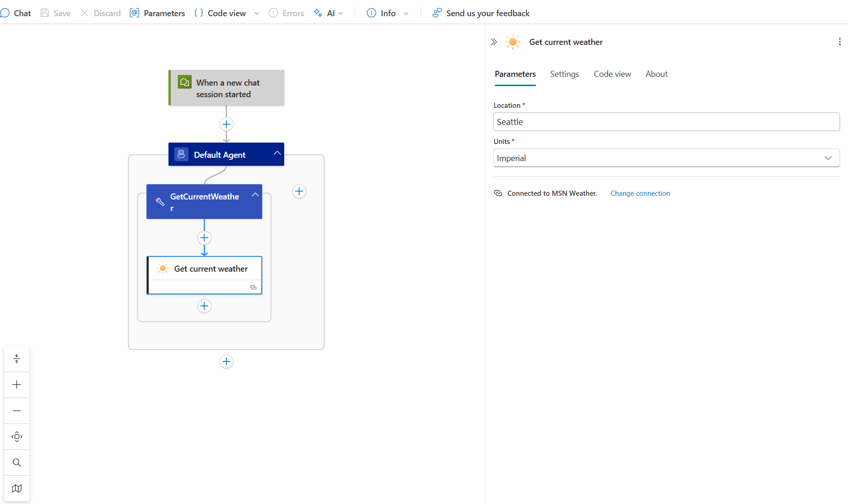Image resolution: width=848 pixels, height=504 pixels.
Task: Click the fit view icon
Action: tap(17, 436)
